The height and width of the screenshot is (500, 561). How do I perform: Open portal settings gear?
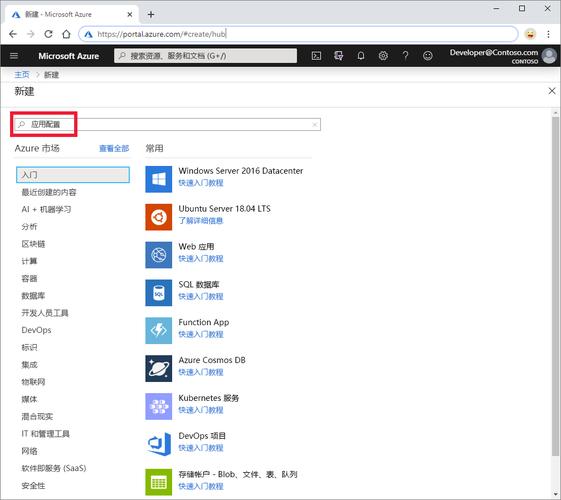coord(383,56)
